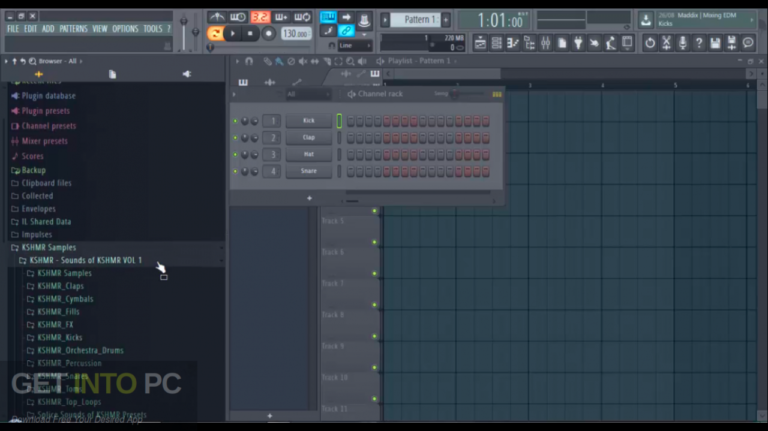Click the metronome icon

click(216, 17)
